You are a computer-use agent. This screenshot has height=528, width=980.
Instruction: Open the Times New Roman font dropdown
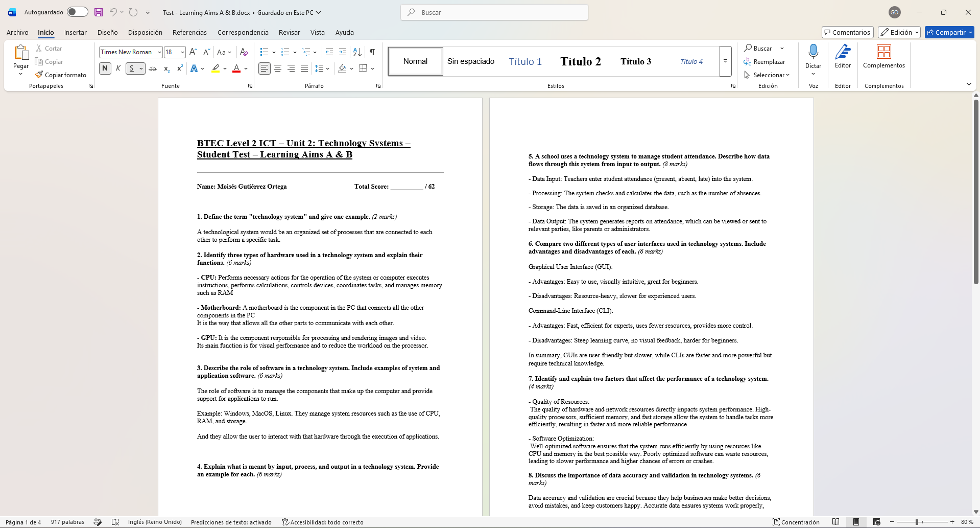tap(159, 52)
